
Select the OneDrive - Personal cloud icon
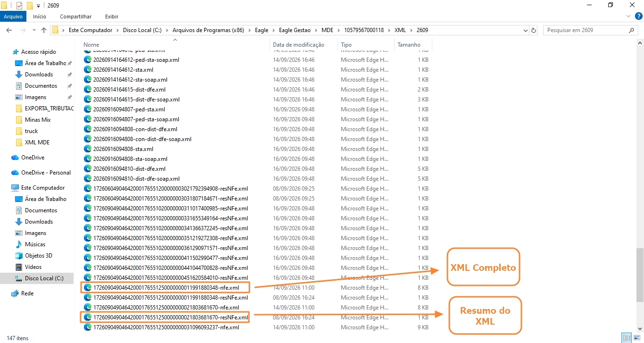tap(15, 173)
